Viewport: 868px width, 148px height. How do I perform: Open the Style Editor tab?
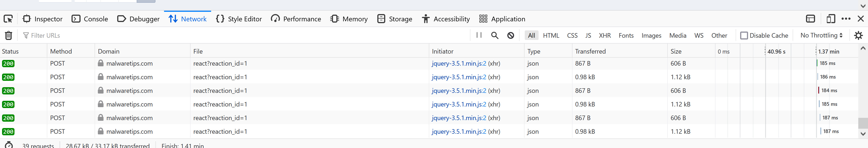coord(239,19)
